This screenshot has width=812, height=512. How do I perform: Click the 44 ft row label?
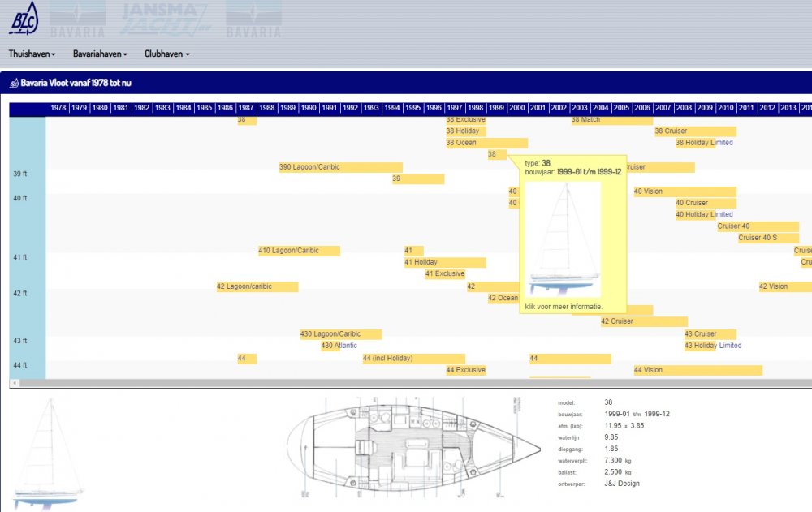click(20, 365)
